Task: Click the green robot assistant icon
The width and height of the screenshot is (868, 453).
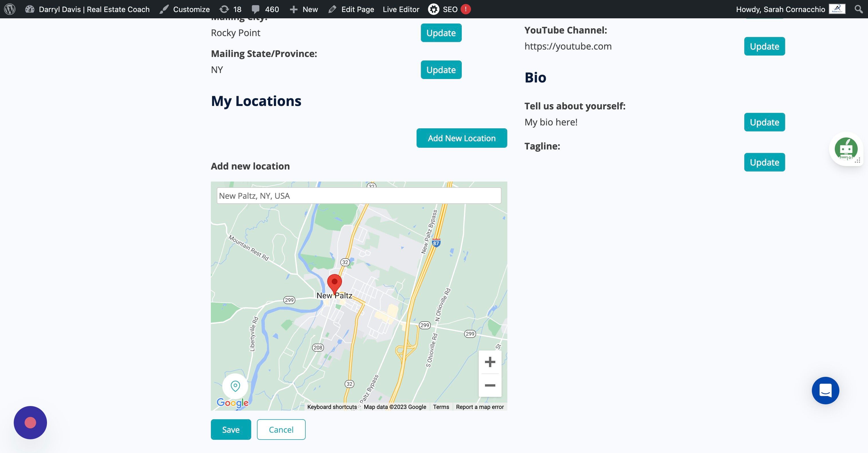Action: tap(846, 149)
